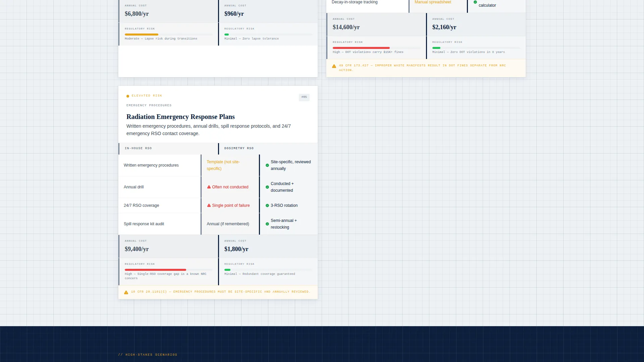Click green check beside Semi-annual + restocking
Viewport: 644px width, 362px height.
(x=267, y=224)
